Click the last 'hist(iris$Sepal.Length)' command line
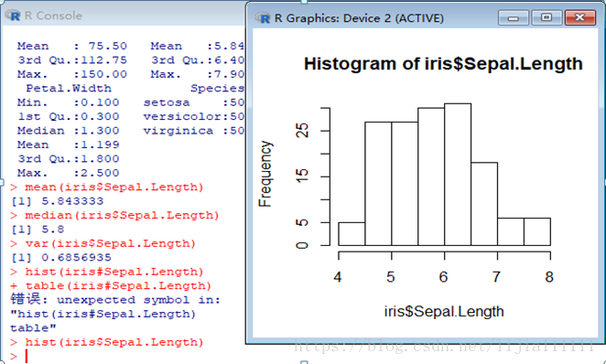The width and height of the screenshot is (606, 364). 114,342
